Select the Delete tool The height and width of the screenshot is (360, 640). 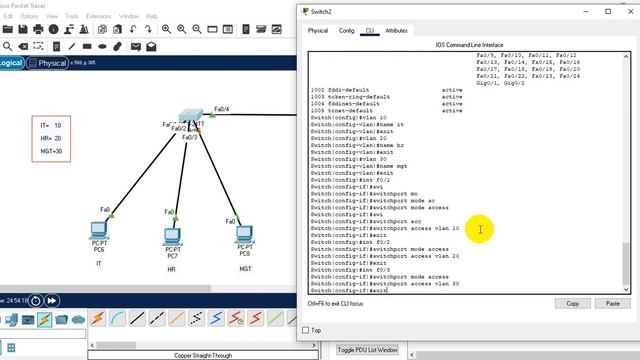click(23, 47)
